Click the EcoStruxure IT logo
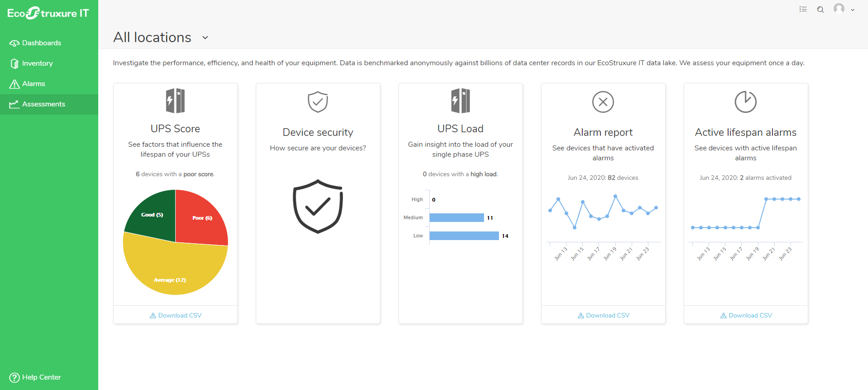Viewport: 868px width, 390px height. coord(48,13)
